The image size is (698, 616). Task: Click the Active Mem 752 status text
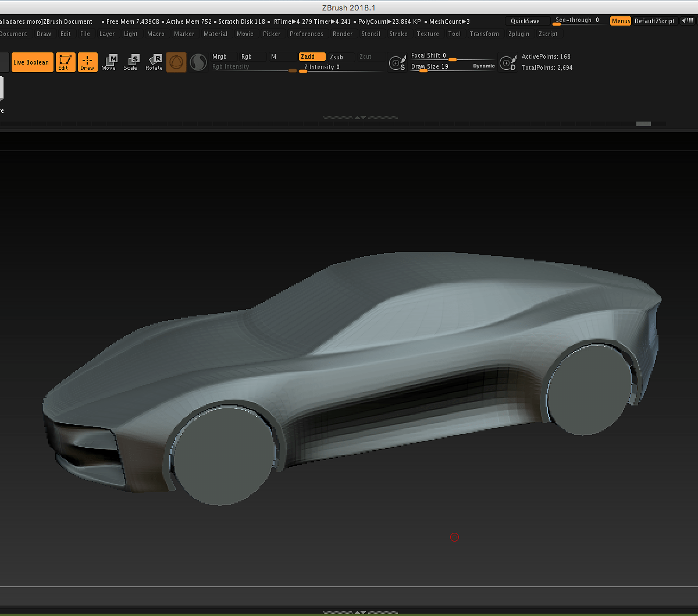coord(189,22)
